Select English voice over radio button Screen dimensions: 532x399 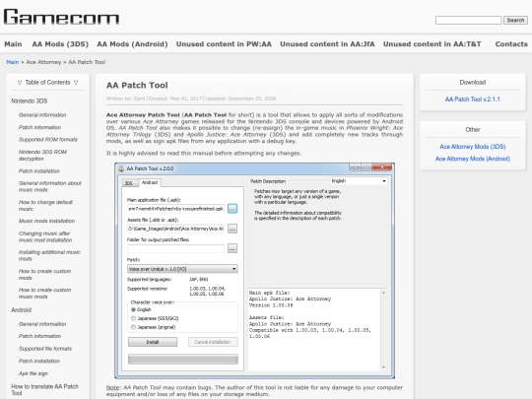(133, 309)
